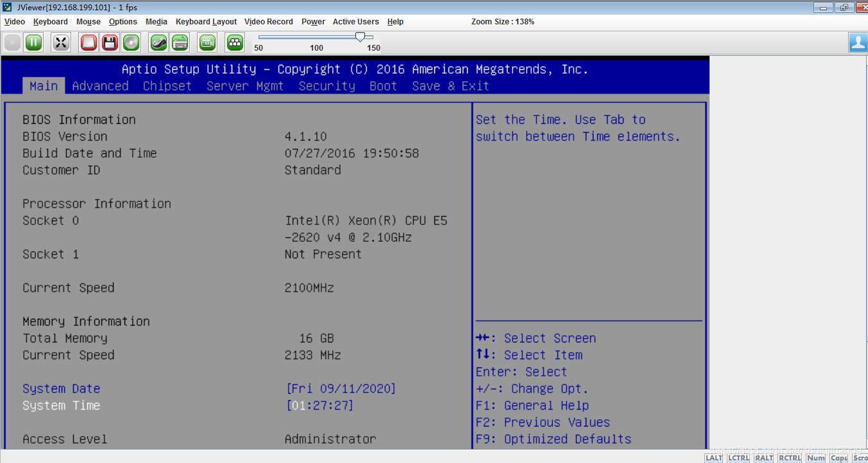Click the F9: Optimized Defaults hint
The image size is (868, 463).
554,439
